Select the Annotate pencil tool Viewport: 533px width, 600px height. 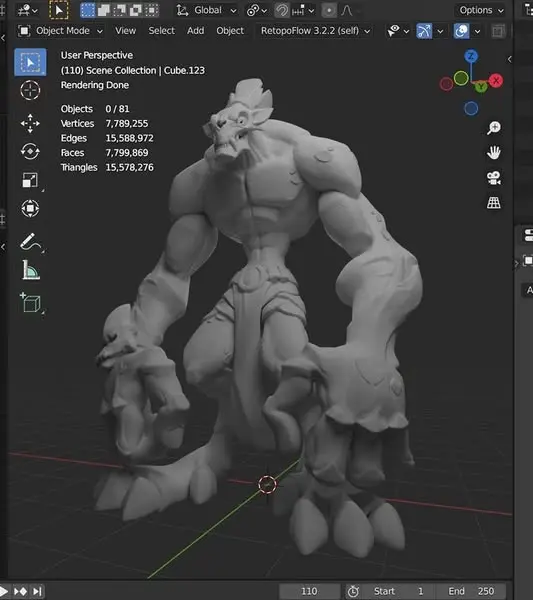pos(30,242)
